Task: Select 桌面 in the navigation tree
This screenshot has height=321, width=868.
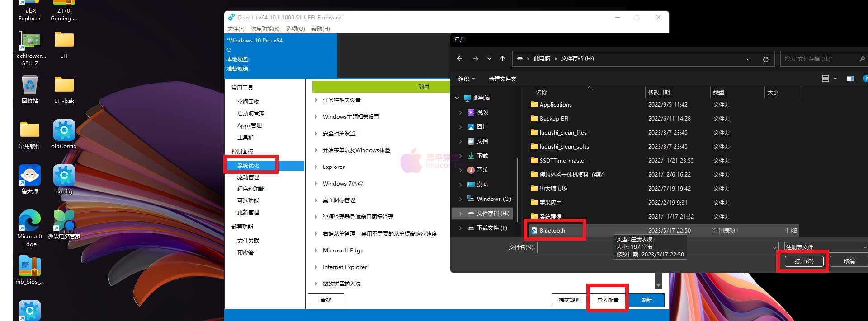Action: click(x=482, y=185)
